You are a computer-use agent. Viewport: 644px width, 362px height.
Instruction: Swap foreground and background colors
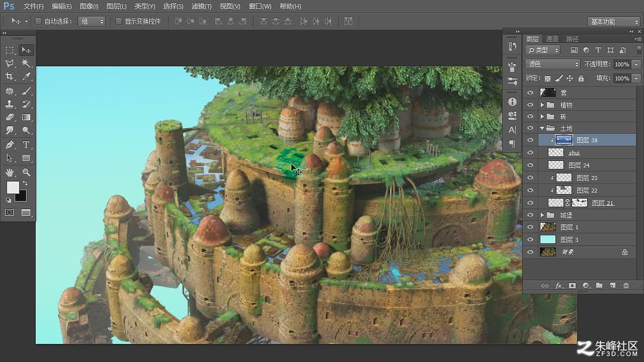25,184
